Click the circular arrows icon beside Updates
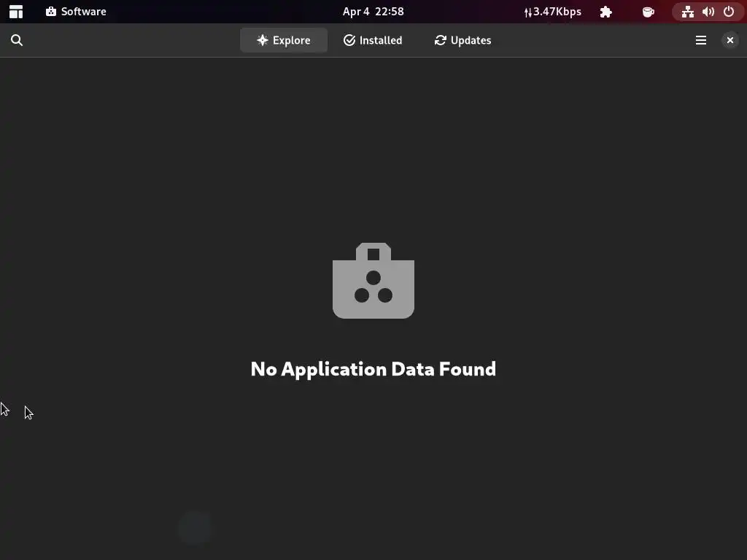This screenshot has height=560, width=747. click(x=440, y=41)
